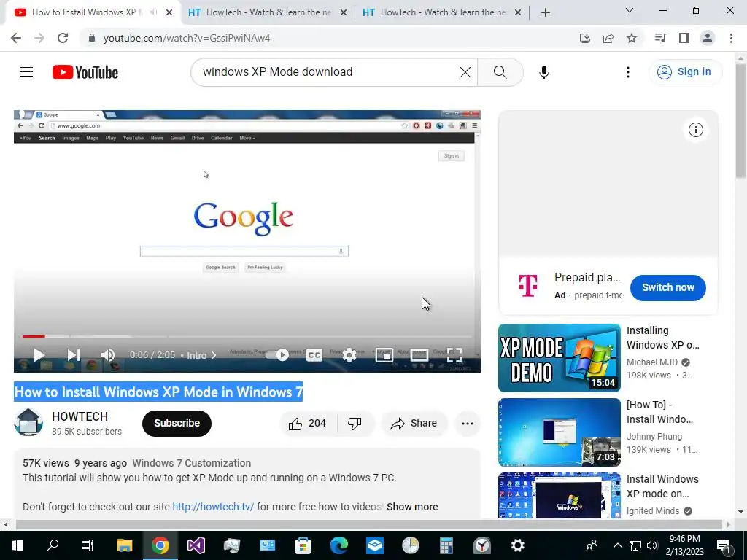
Task: Click the Windows 7 Customization category
Action: 192,463
